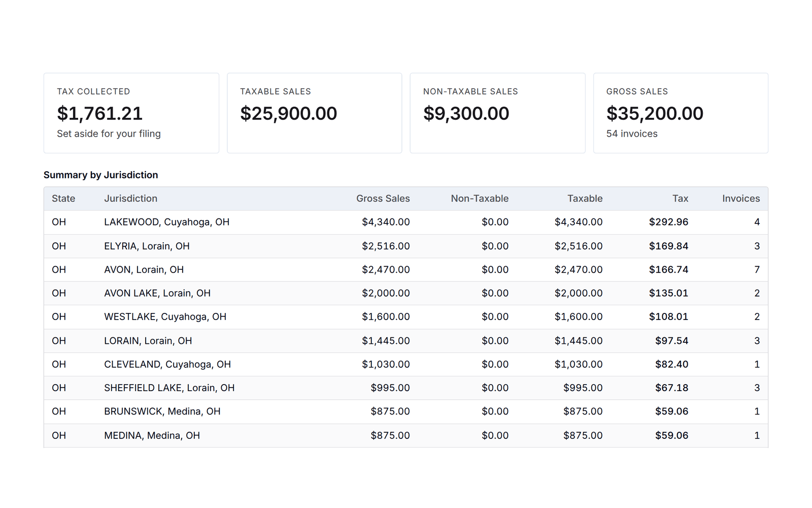Click the $1,445.00 taxable cell
The width and height of the screenshot is (812, 508).
click(x=579, y=341)
